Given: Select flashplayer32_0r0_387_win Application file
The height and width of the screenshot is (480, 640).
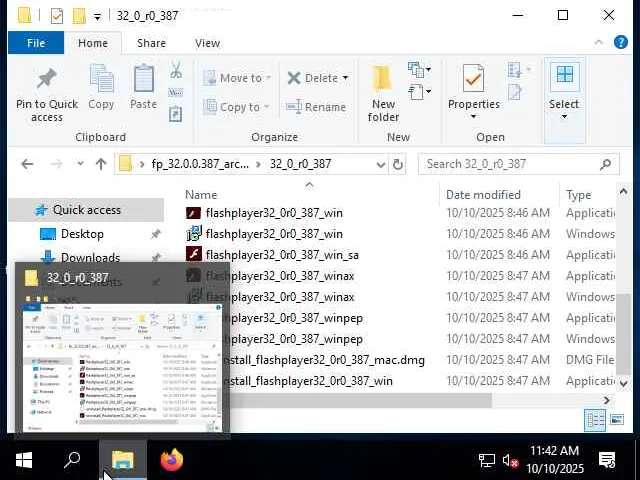Looking at the screenshot, I should pyautogui.click(x=274, y=213).
